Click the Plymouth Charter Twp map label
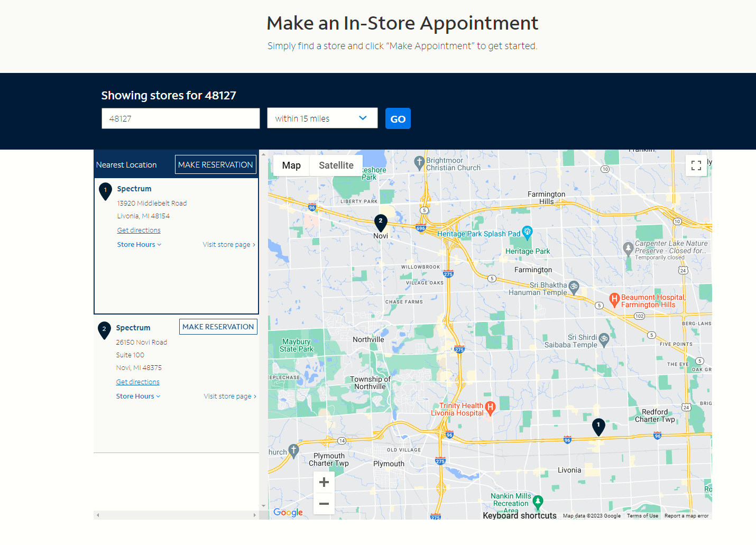The width and height of the screenshot is (756, 545). (329, 459)
